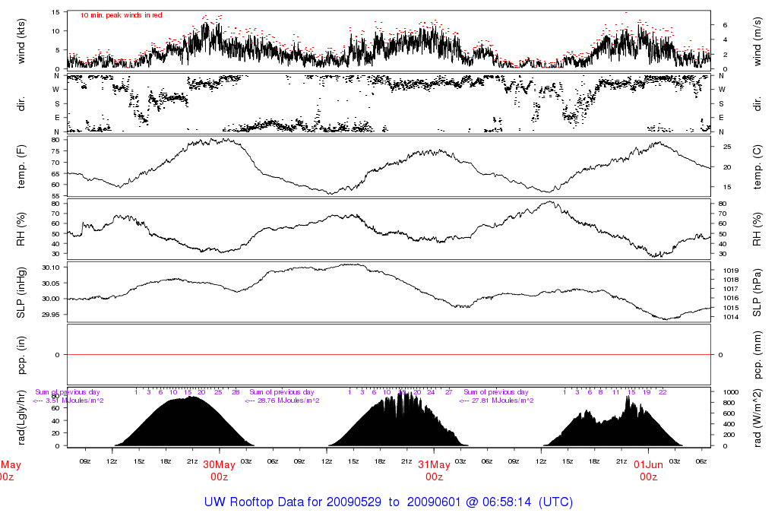Click the '65' Fahrenheit tick value
Viewport: 778px width, 532px height.
pos(55,174)
